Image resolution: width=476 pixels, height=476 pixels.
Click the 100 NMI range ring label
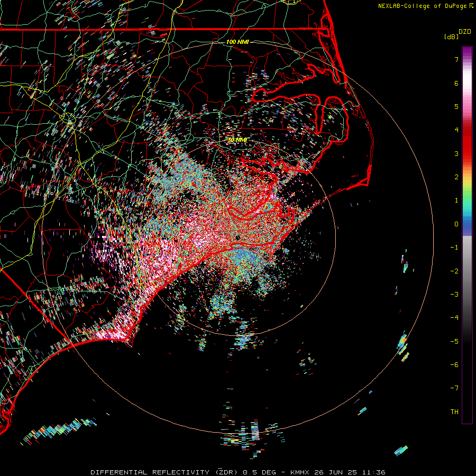237,42
